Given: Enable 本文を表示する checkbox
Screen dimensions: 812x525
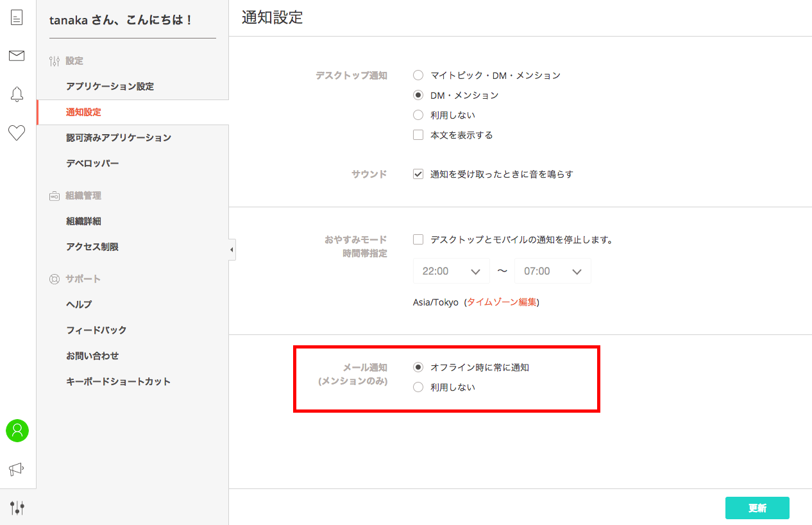Looking at the screenshot, I should click(x=418, y=135).
